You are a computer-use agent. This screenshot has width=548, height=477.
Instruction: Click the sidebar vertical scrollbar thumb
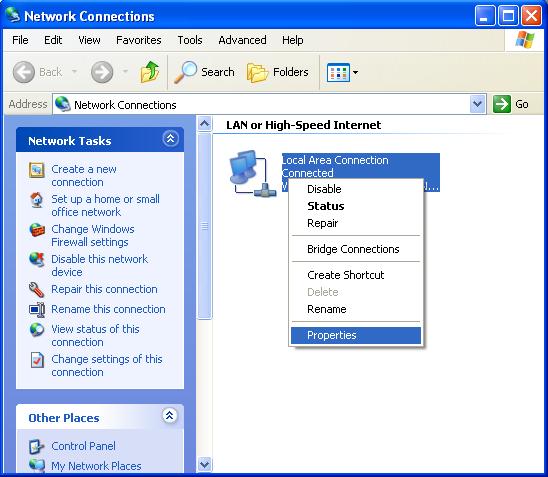(204, 226)
